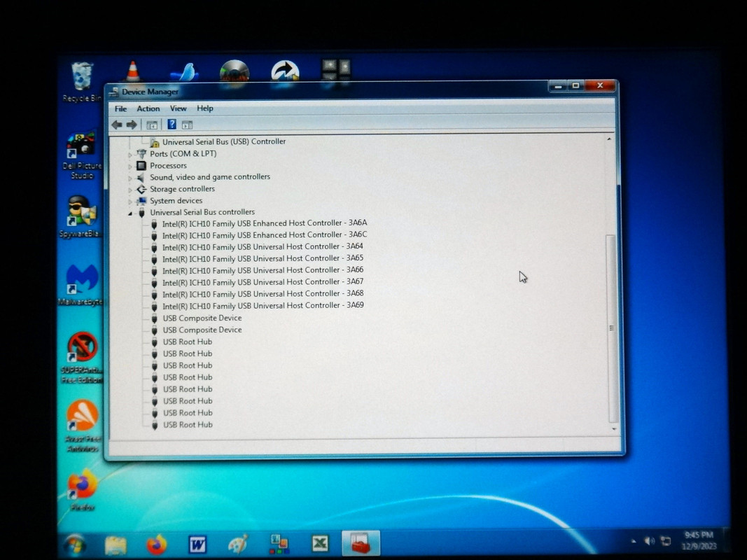Click the blue Help question mark toolbar icon
The width and height of the screenshot is (747, 560).
click(172, 125)
